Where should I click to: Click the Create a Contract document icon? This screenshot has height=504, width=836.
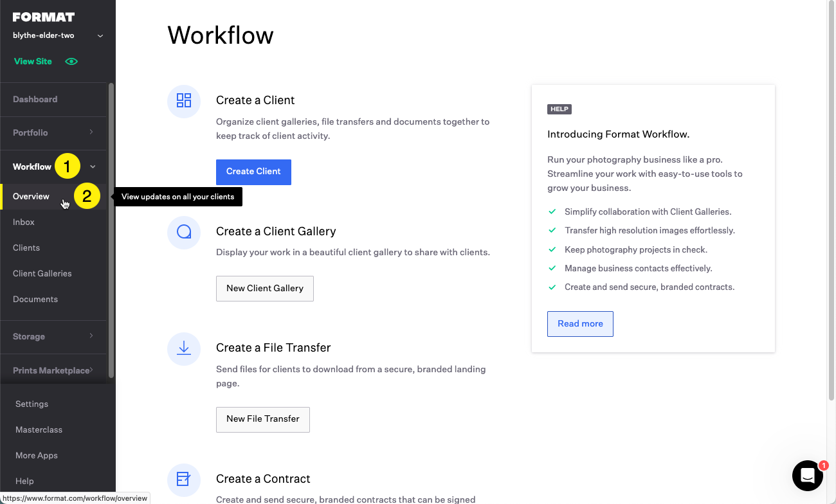(x=184, y=480)
